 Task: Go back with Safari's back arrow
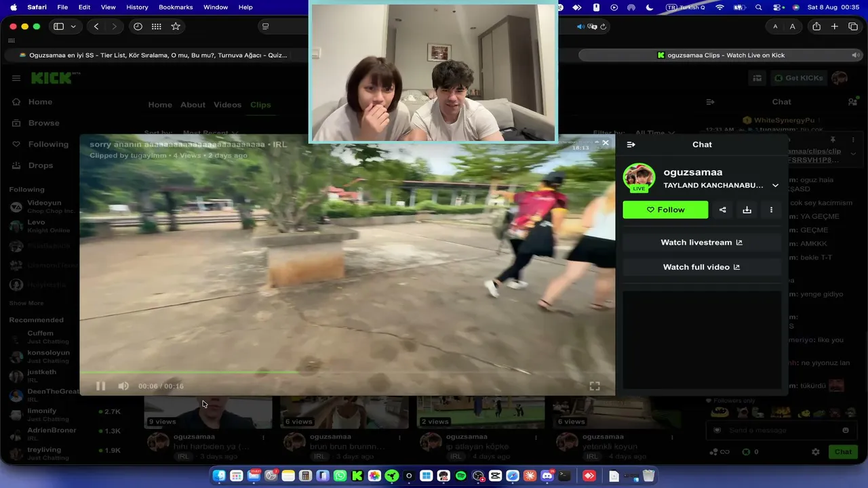pyautogui.click(x=96, y=26)
